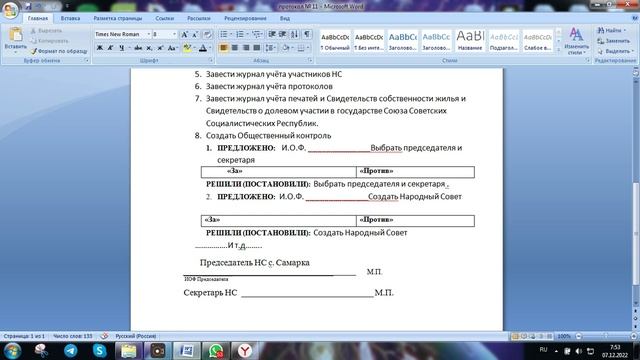This screenshot has height=360, width=640.
Task: Apply bulleted list
Action: [224, 34]
